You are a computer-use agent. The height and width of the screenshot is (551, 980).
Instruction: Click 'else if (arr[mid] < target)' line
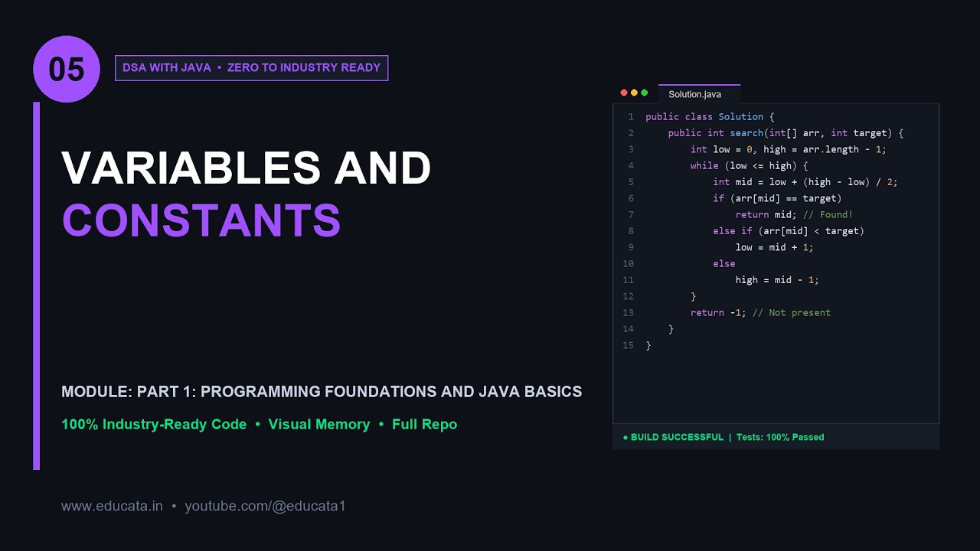click(788, 231)
